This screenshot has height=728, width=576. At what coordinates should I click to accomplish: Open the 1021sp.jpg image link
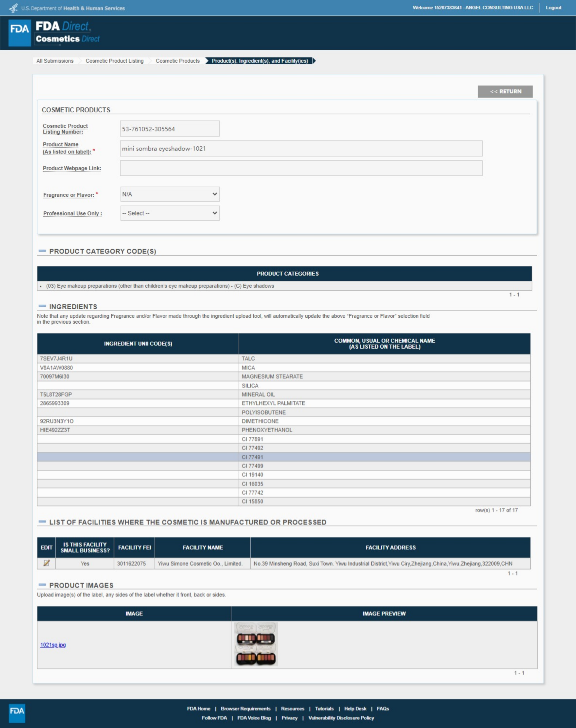pos(53,645)
